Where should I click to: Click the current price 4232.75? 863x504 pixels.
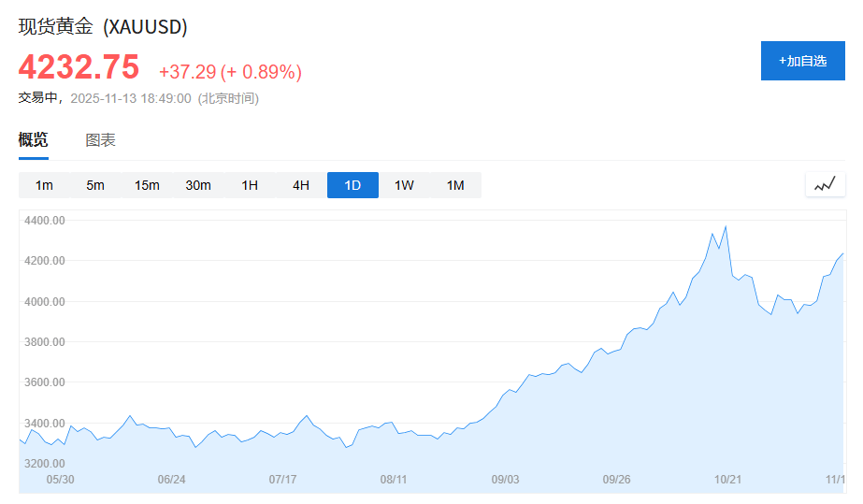click(x=79, y=68)
